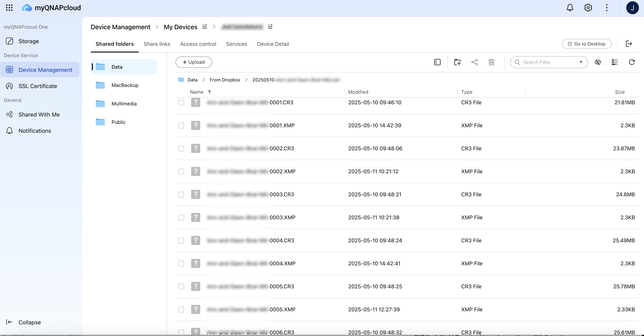This screenshot has width=644, height=336.
Task: Click the J user avatar
Action: coord(632,8)
